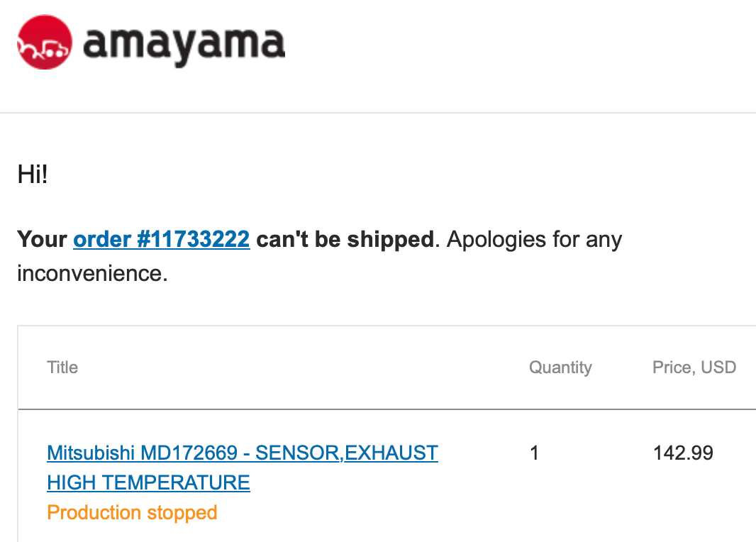
Task: Click the quantity value 1
Action: pyautogui.click(x=534, y=453)
